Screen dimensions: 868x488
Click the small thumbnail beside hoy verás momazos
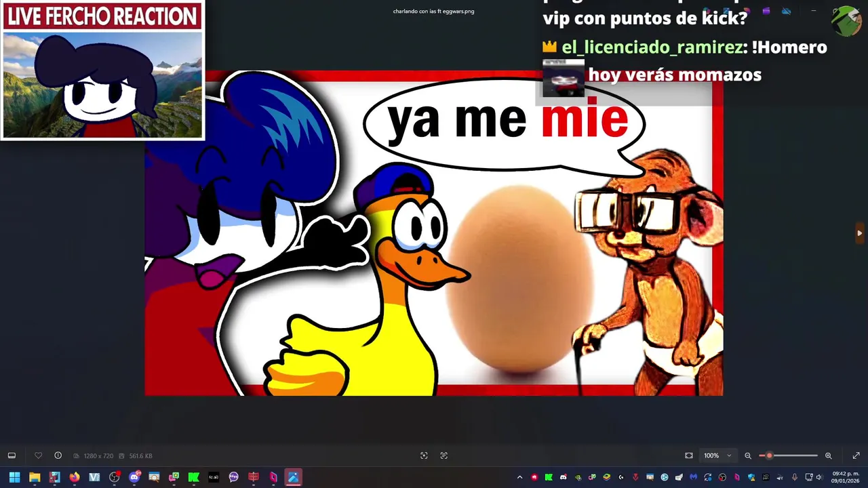(x=564, y=79)
